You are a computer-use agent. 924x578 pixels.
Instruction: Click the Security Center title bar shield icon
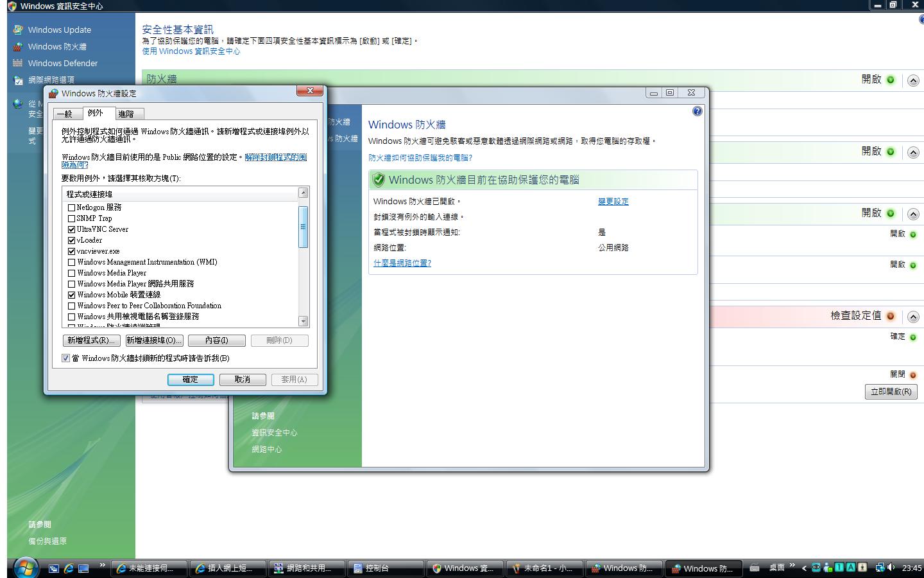12,6
